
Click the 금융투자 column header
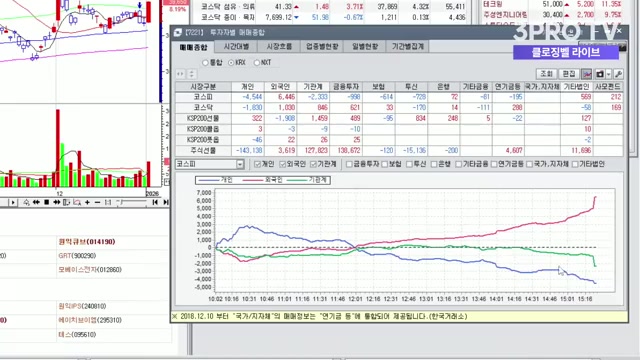345,87
